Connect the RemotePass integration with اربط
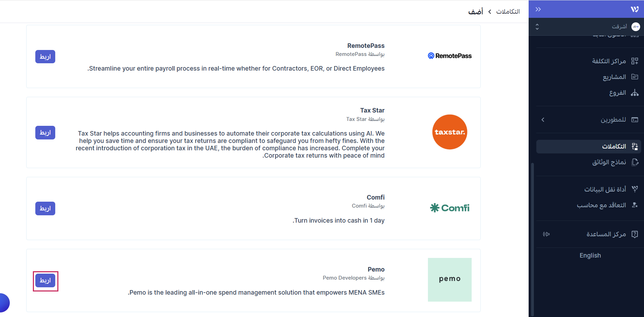This screenshot has width=644, height=317. pyautogui.click(x=45, y=57)
